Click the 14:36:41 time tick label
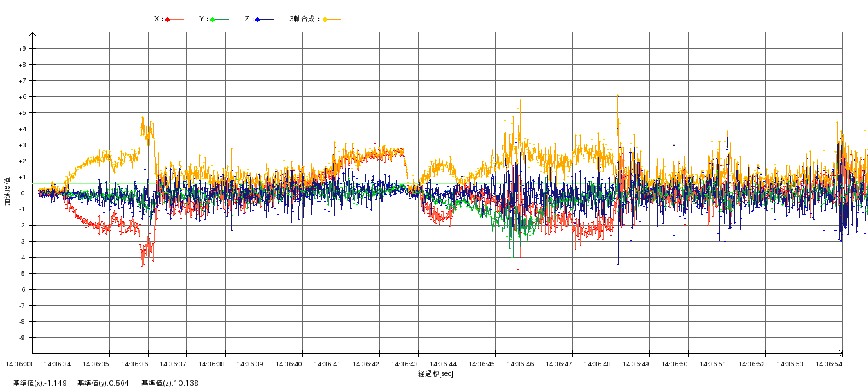868x392 pixels. pyautogui.click(x=328, y=364)
